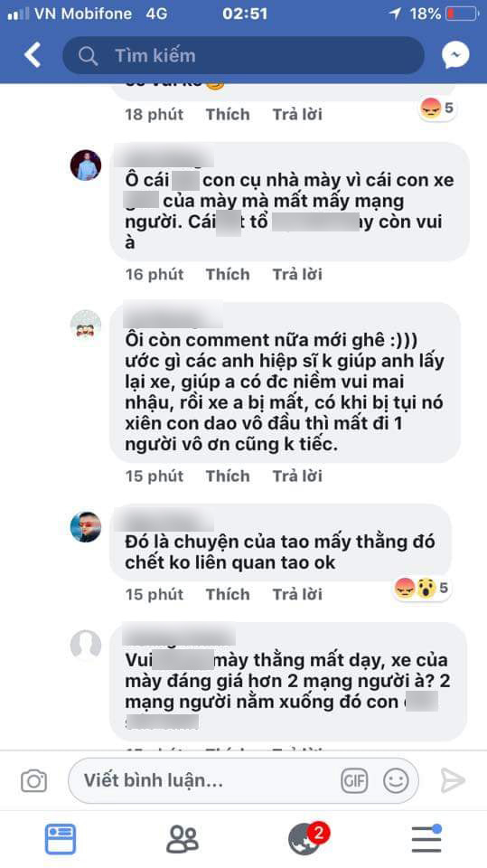The height and width of the screenshot is (868, 487).
Task: Tap the back arrow icon
Action: pyautogui.click(x=33, y=55)
